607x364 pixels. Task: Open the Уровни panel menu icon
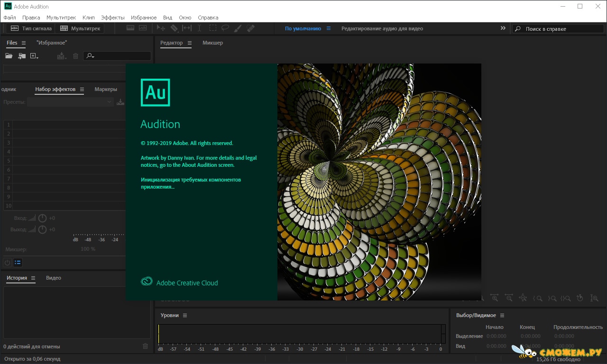(185, 315)
